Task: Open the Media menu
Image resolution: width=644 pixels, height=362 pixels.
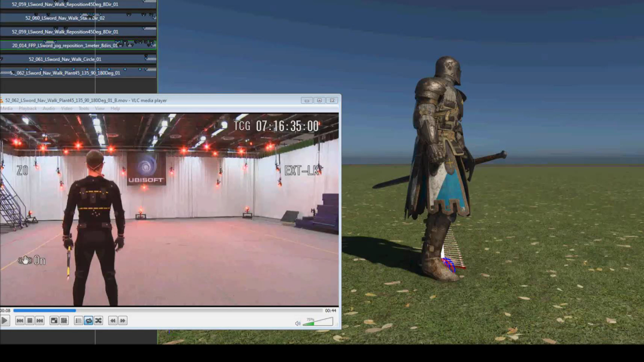Action: click(6, 109)
